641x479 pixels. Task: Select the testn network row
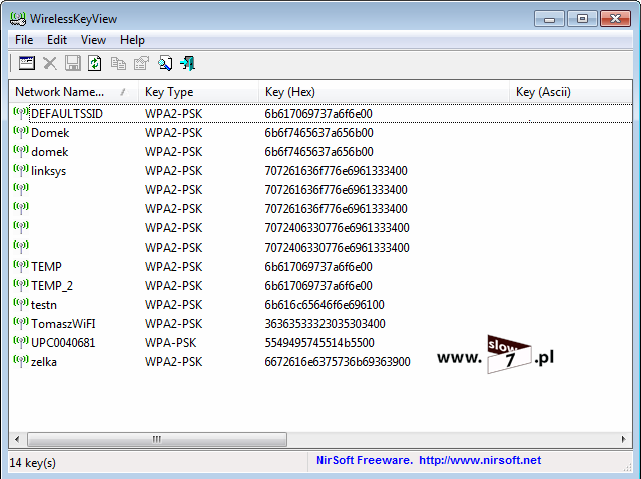click(x=320, y=304)
